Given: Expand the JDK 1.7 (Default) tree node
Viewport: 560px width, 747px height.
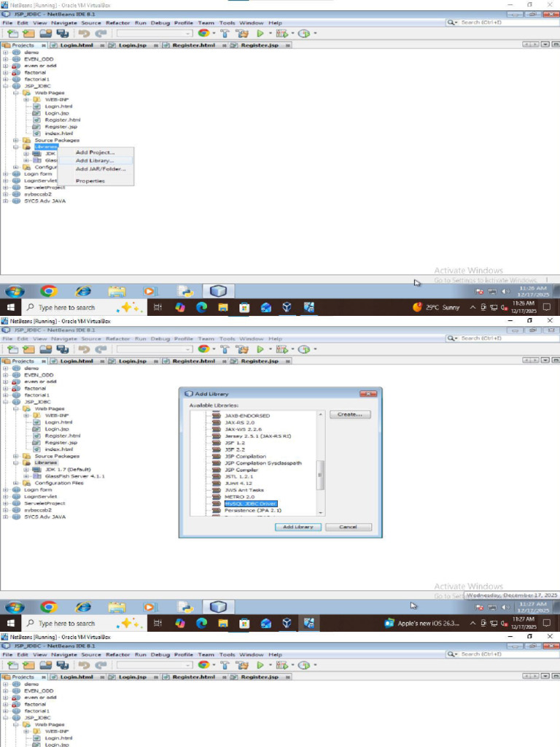Looking at the screenshot, I should (x=26, y=469).
